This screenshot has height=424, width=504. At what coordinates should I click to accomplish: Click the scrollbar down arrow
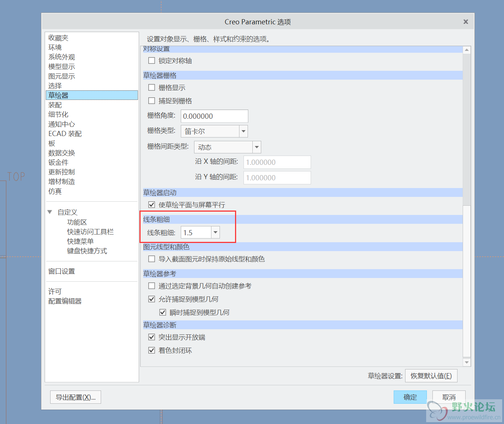(x=467, y=362)
